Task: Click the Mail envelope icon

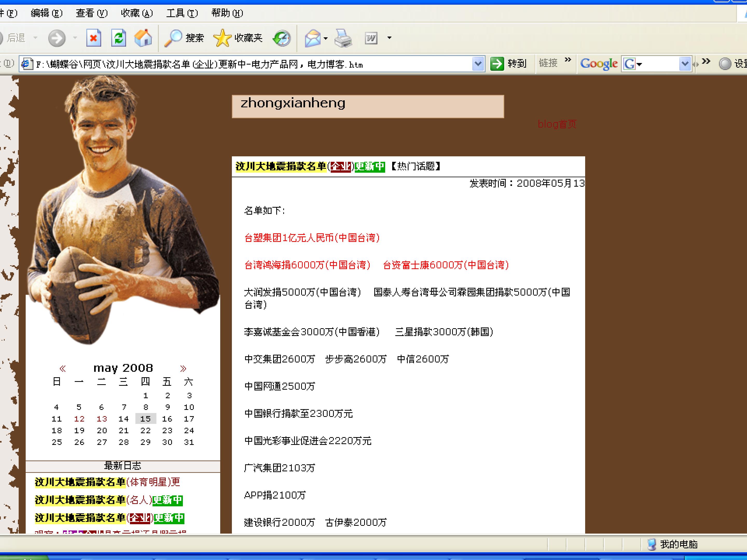Action: [x=312, y=38]
